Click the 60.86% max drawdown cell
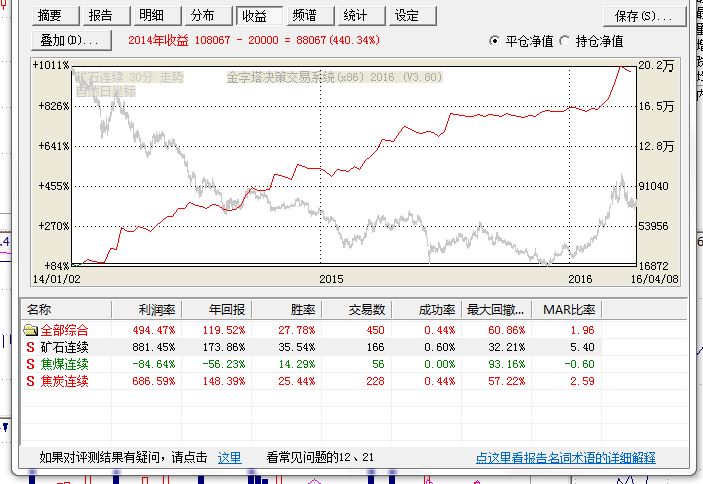 pyautogui.click(x=506, y=330)
